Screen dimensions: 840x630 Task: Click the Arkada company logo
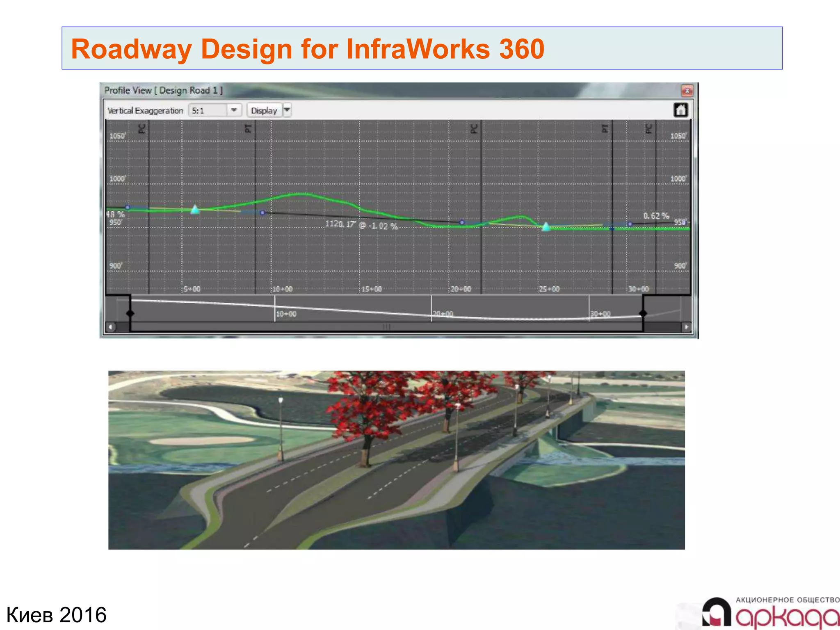770,612
